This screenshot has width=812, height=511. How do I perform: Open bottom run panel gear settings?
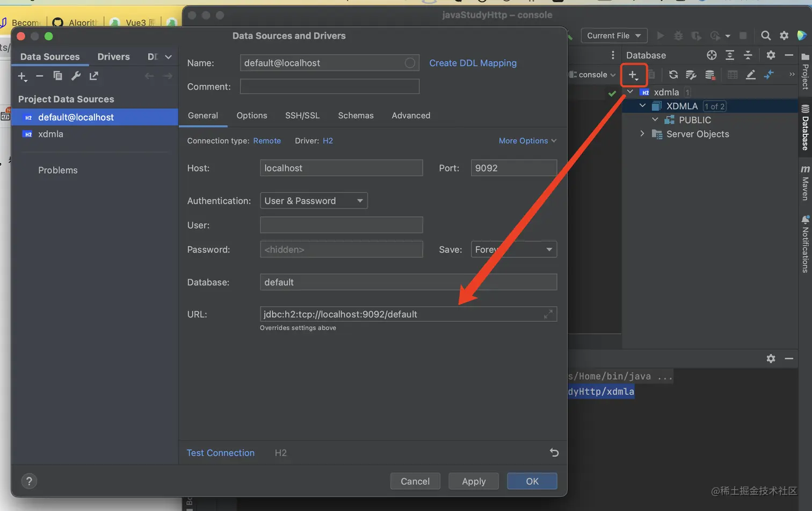771,358
